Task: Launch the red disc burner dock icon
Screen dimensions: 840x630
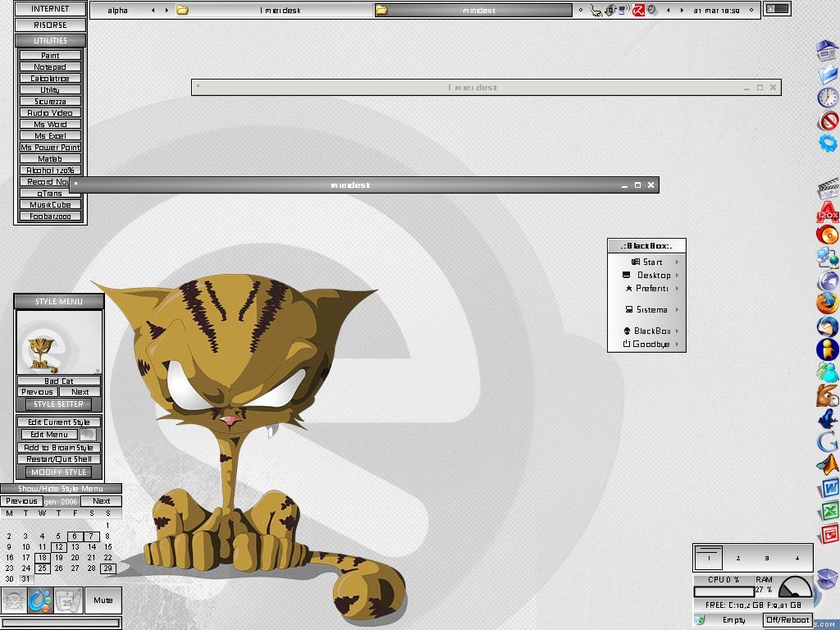Action: [x=828, y=235]
